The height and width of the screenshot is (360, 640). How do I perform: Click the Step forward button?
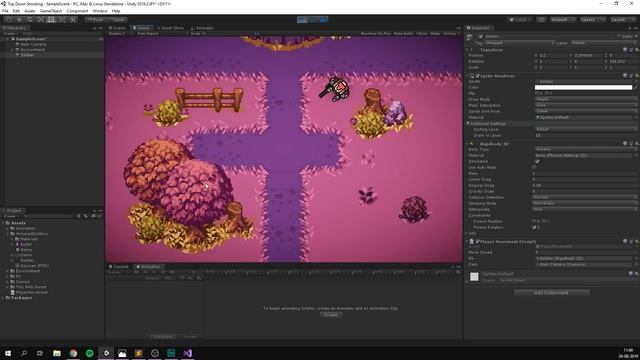[323, 20]
